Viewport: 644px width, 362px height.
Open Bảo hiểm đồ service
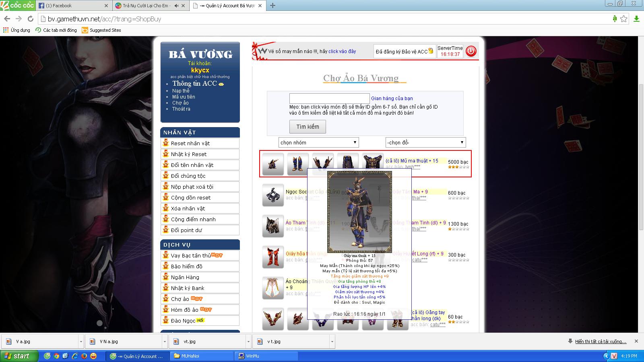[200, 266]
